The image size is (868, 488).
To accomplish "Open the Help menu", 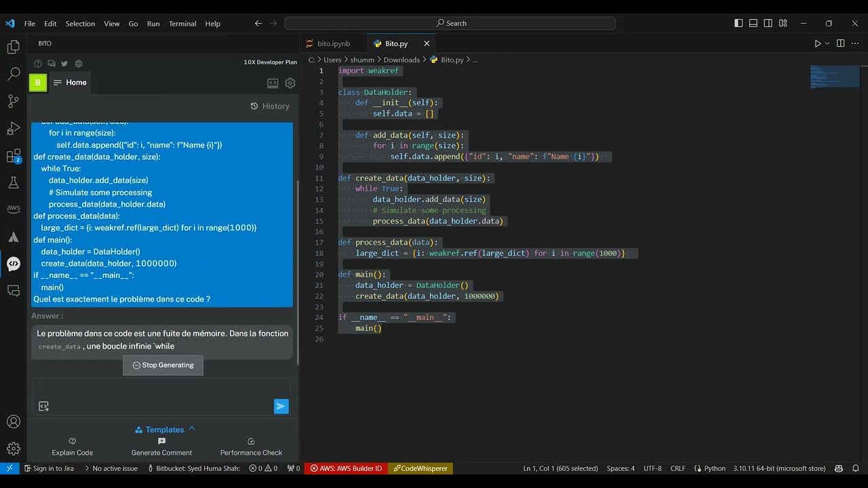I will point(213,23).
